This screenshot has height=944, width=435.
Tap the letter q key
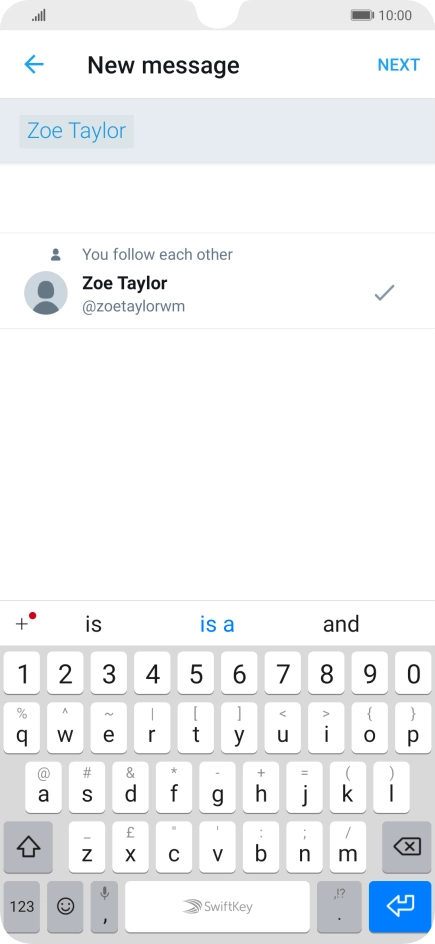point(22,728)
